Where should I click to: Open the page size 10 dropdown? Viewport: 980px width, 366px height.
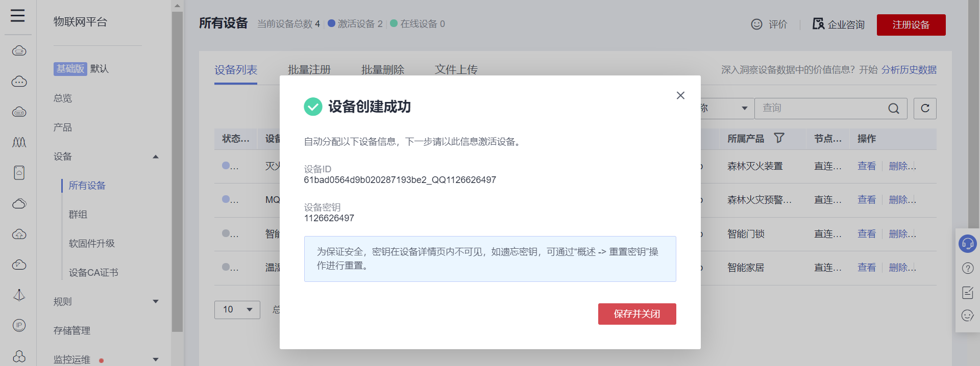click(237, 309)
